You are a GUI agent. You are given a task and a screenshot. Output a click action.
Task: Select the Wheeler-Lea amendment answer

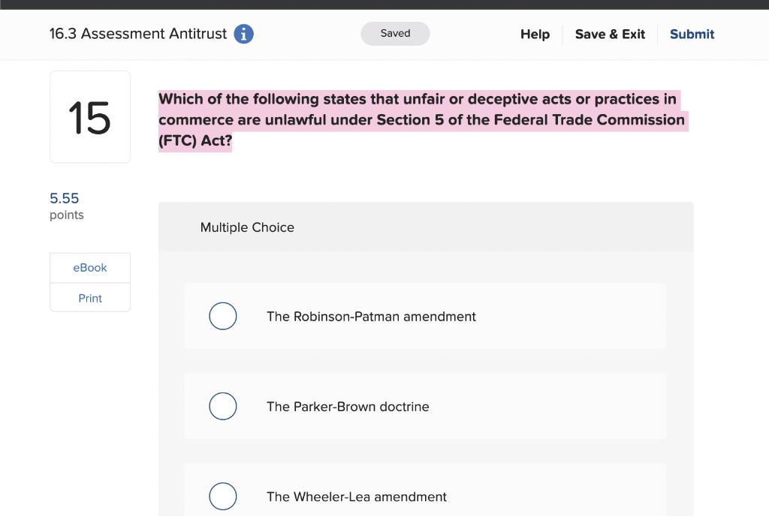[x=222, y=496]
